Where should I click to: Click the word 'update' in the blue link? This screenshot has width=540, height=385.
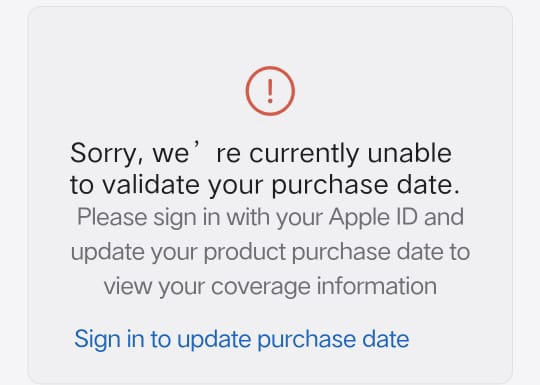tap(214, 340)
